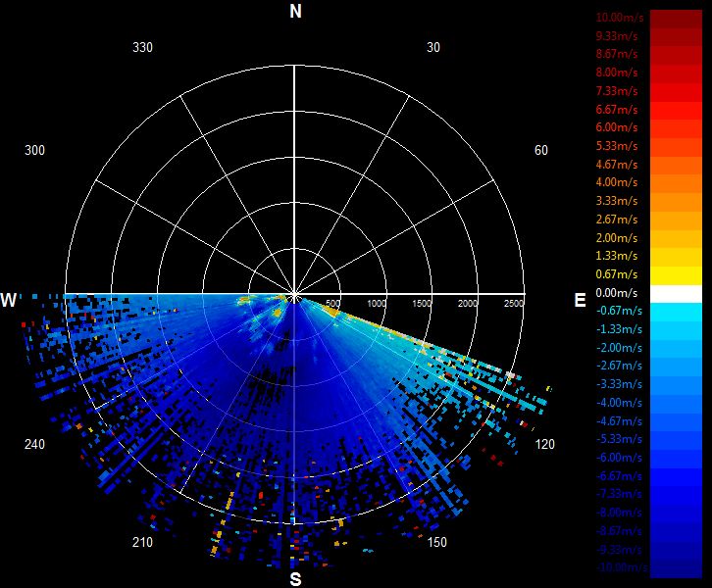Click the S south compass label
The height and width of the screenshot is (588, 712).
tap(295, 579)
